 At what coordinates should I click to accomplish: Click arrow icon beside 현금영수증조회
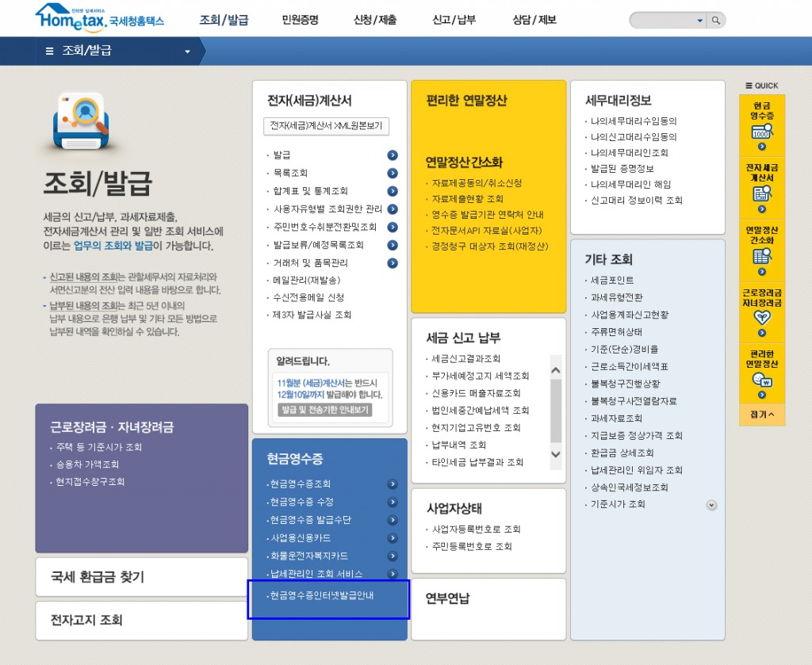point(393,484)
